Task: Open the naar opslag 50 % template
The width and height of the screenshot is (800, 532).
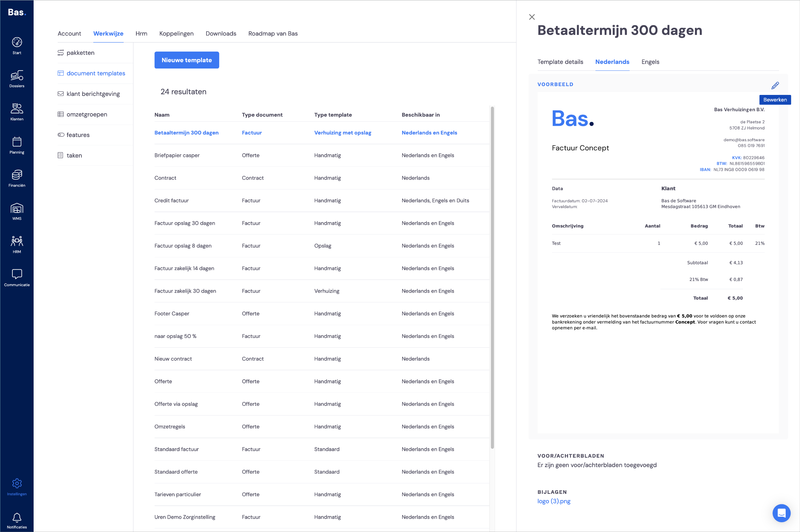Action: pos(322,336)
